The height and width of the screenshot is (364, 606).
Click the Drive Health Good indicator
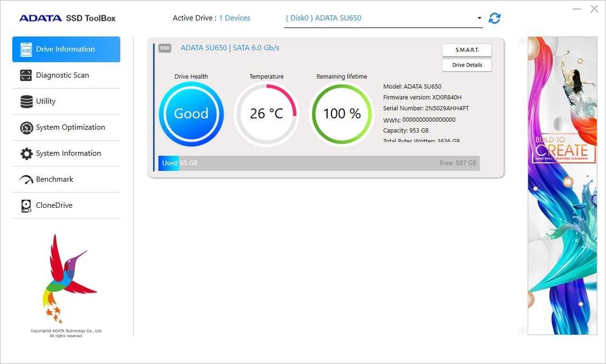point(191,114)
